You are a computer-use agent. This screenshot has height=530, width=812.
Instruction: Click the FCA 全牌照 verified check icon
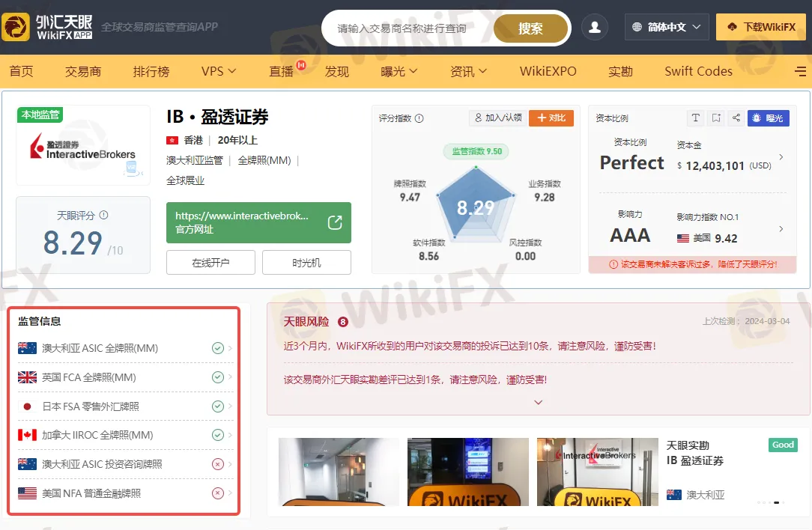tap(218, 377)
